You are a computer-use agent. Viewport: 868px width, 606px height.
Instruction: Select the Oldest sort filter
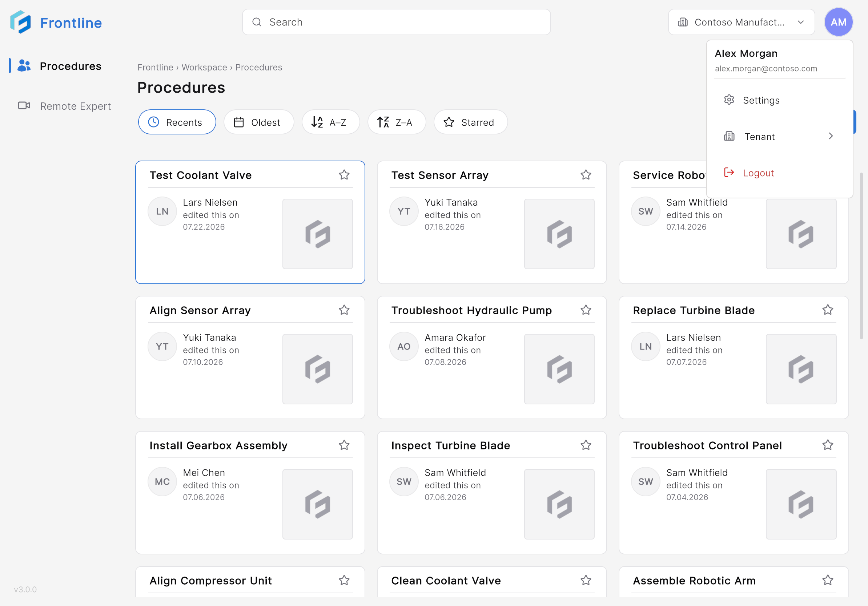coord(258,122)
